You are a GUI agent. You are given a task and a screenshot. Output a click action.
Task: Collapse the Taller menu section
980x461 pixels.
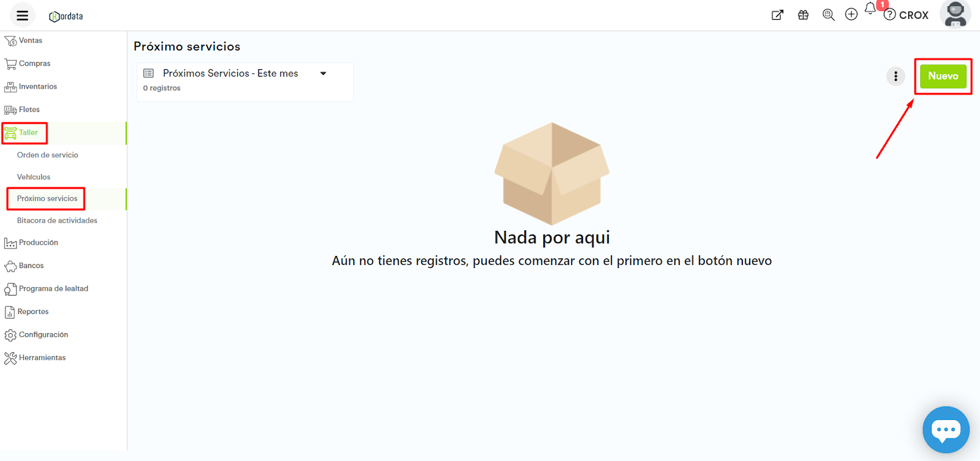click(28, 133)
